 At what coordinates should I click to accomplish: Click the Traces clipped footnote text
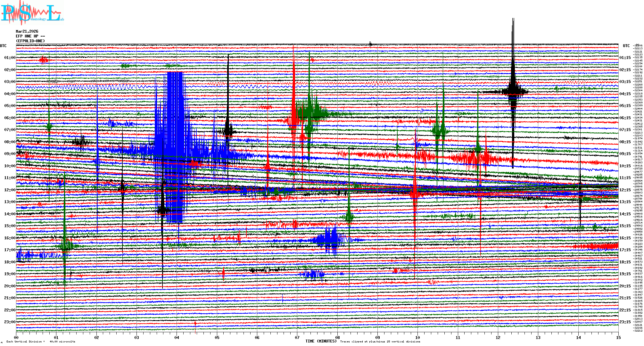coord(380,342)
